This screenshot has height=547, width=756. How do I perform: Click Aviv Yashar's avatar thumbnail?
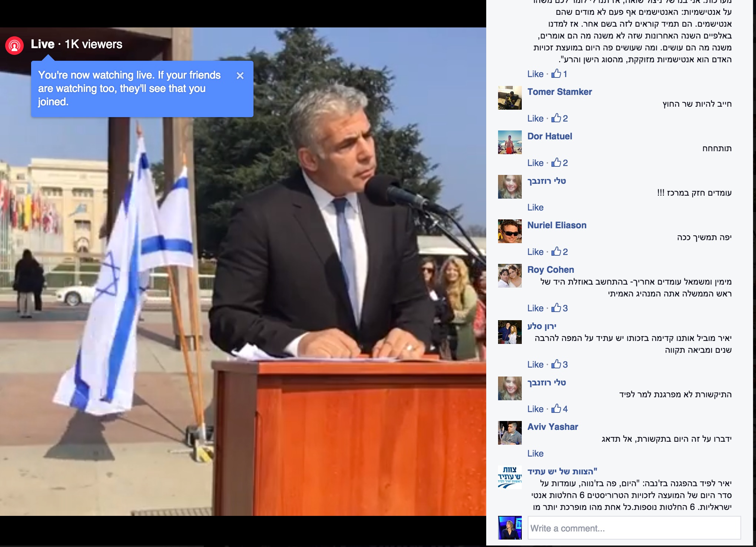point(510,433)
